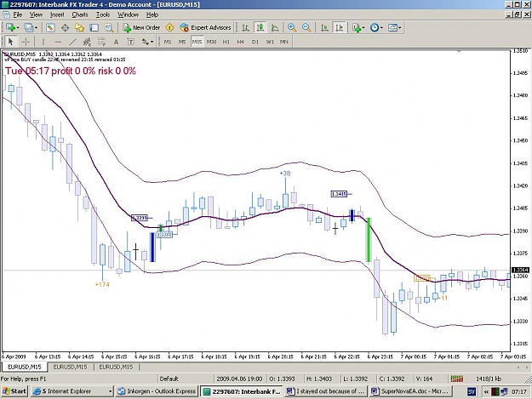Select the D1 timeframe
Viewport: 532px width, 399px height.
[255, 42]
